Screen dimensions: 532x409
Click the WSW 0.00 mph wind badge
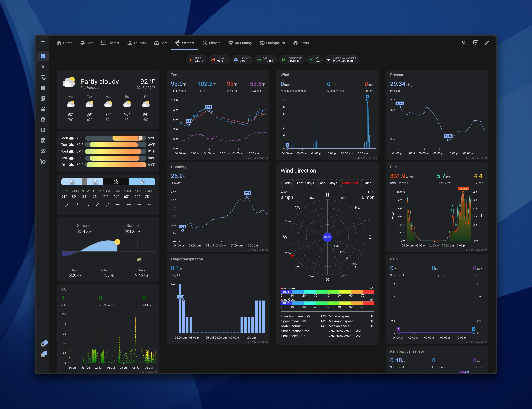click(342, 59)
